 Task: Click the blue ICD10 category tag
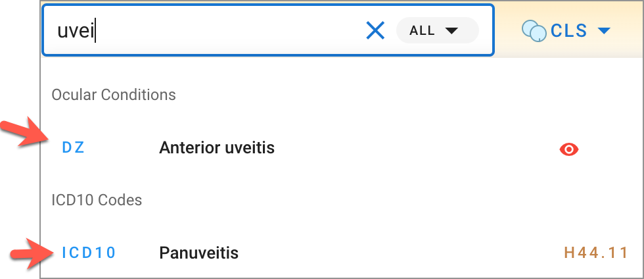pos(89,253)
